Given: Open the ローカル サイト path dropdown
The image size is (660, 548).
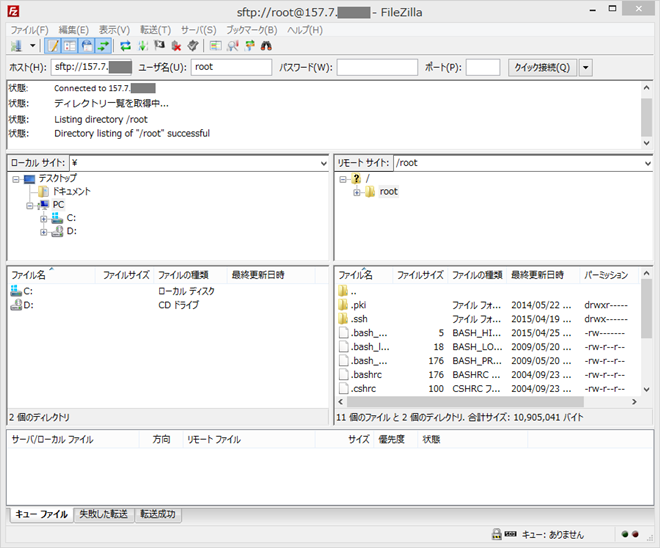Looking at the screenshot, I should coord(324,163).
